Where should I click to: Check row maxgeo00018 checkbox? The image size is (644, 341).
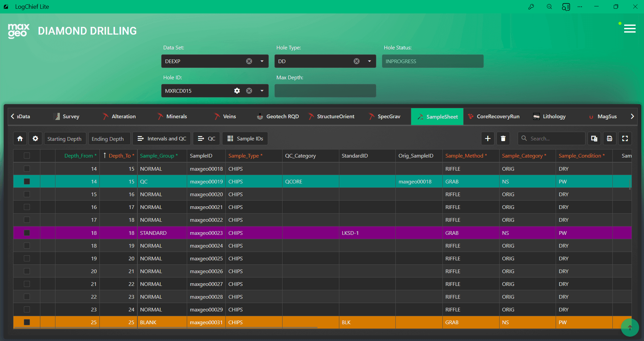point(27,169)
